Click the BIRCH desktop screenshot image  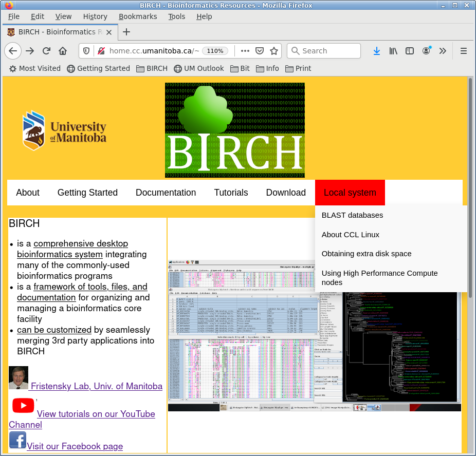point(315,336)
